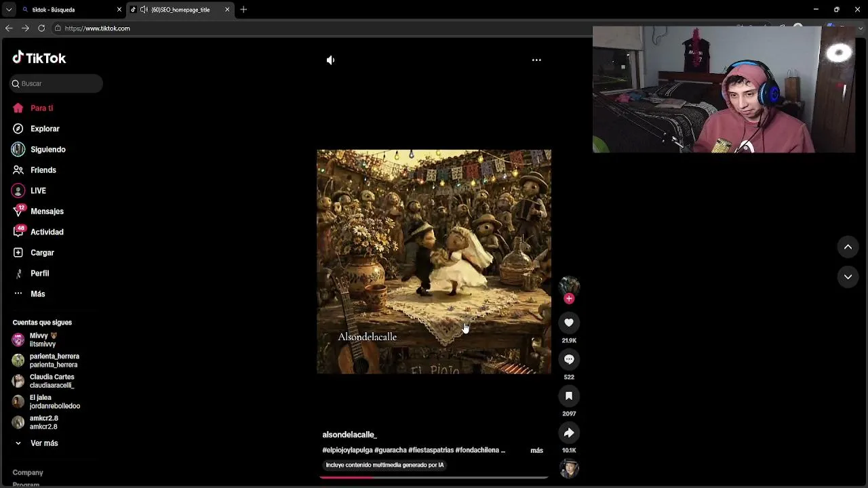Click the '522' comments count
The width and height of the screenshot is (868, 488).
569,377
